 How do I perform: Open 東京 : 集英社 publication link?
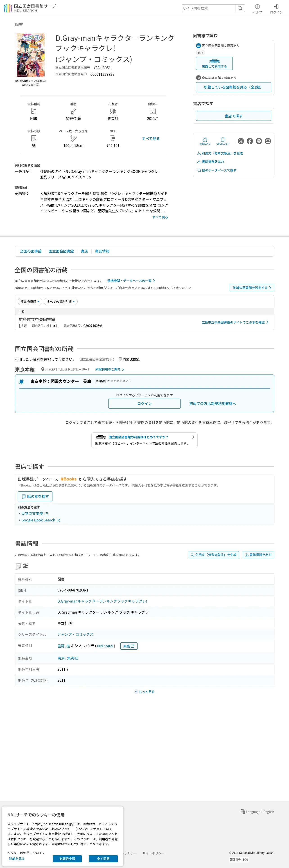(68, 658)
